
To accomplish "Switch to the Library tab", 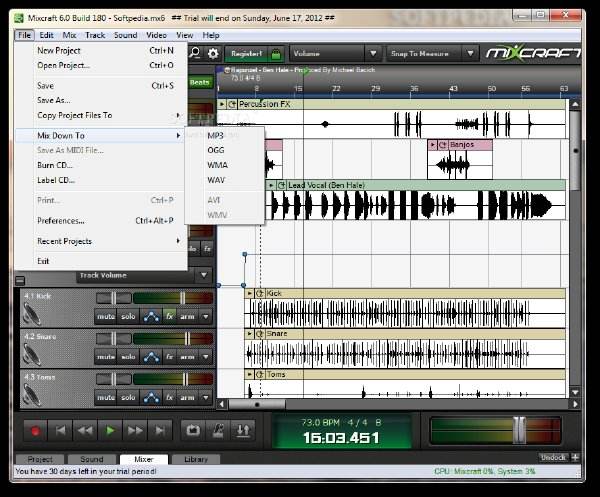I will pyautogui.click(x=196, y=459).
